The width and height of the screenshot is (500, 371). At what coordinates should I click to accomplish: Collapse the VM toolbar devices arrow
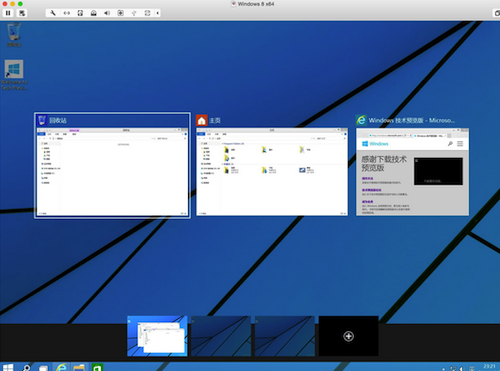[157, 13]
